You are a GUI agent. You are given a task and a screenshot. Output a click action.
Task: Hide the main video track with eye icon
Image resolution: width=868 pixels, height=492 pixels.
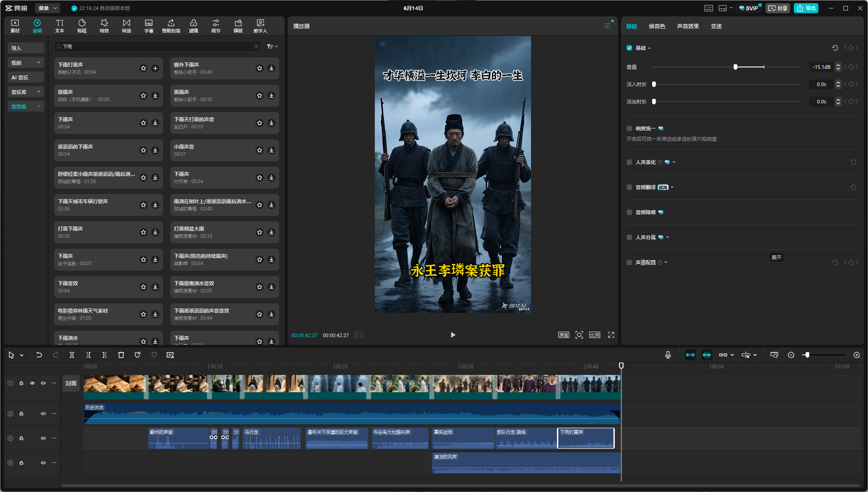tap(32, 383)
